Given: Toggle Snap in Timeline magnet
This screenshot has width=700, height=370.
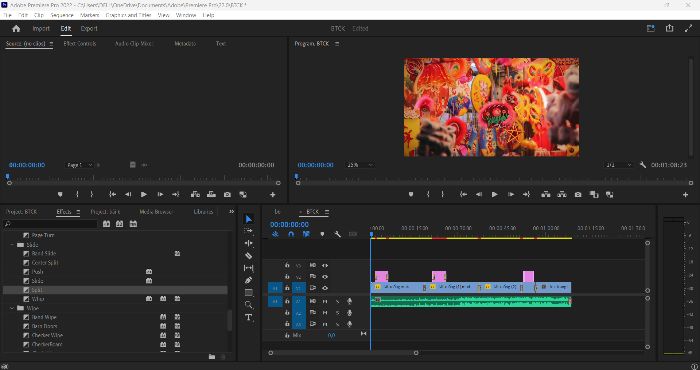Looking at the screenshot, I should [x=291, y=234].
